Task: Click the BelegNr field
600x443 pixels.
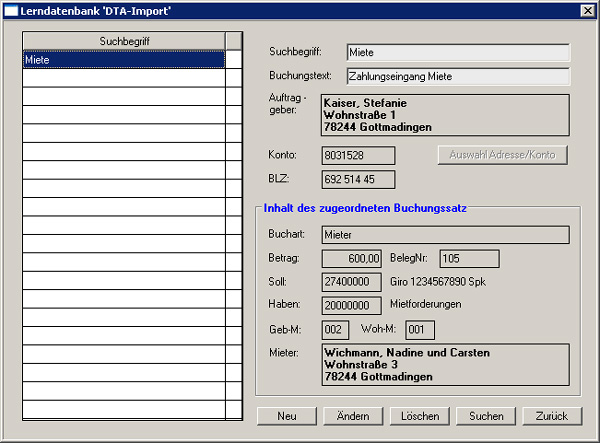Action: click(x=469, y=259)
